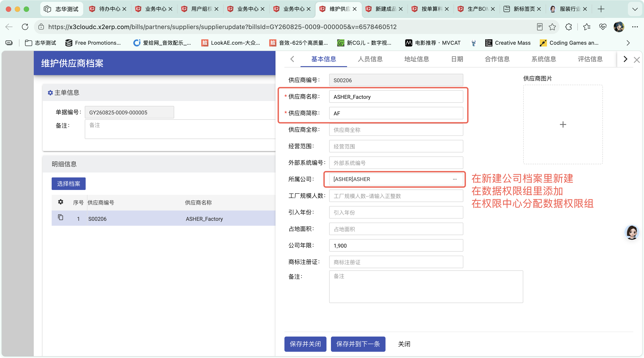Open the favorites list icon
The width and height of the screenshot is (644, 358).
(587, 27)
